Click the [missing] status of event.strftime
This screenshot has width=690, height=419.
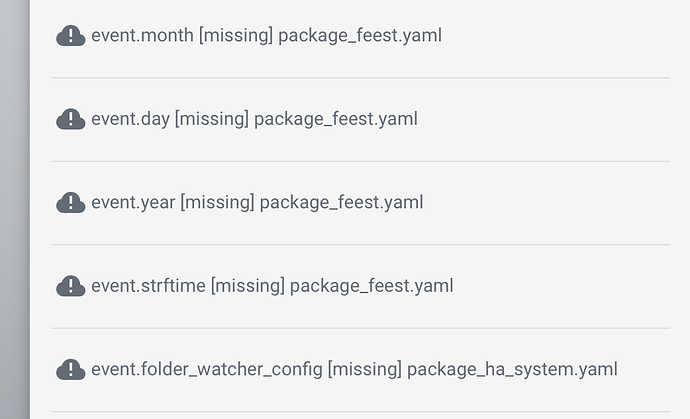click(248, 286)
